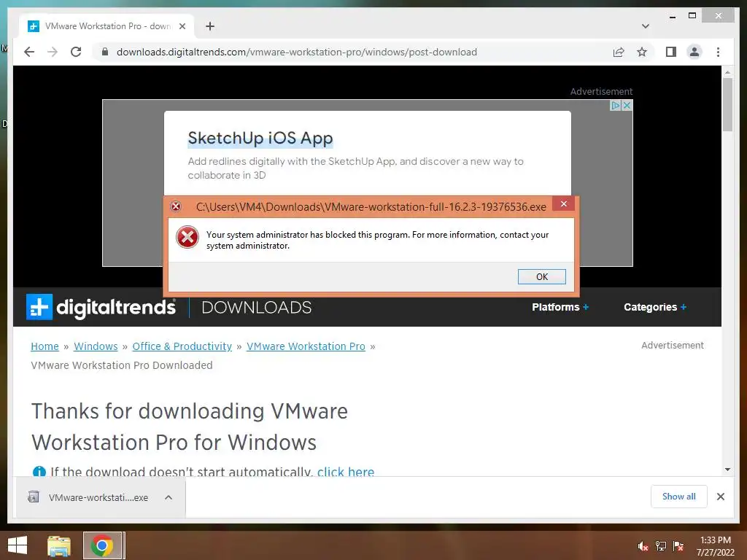Click the address bar URL
The image size is (747, 560).
(296, 52)
